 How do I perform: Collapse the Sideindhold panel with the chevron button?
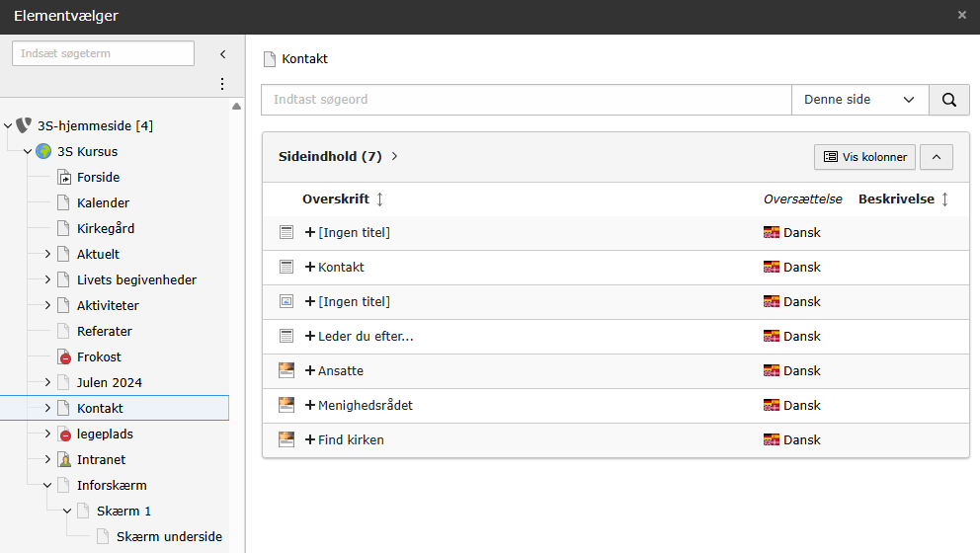tap(937, 157)
